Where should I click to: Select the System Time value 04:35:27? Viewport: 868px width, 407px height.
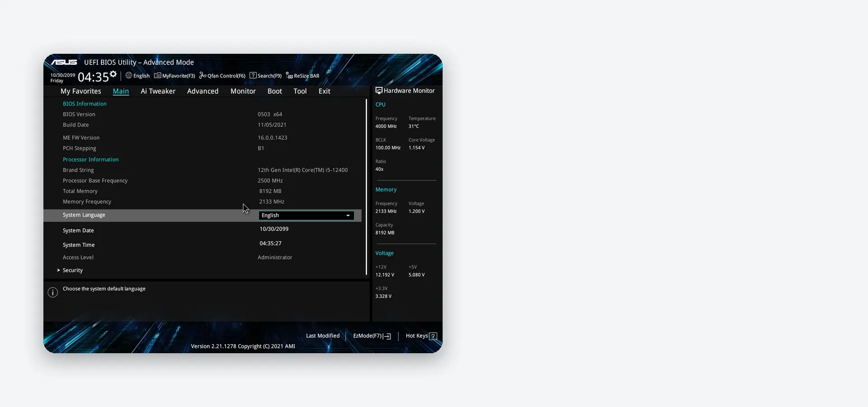(270, 244)
